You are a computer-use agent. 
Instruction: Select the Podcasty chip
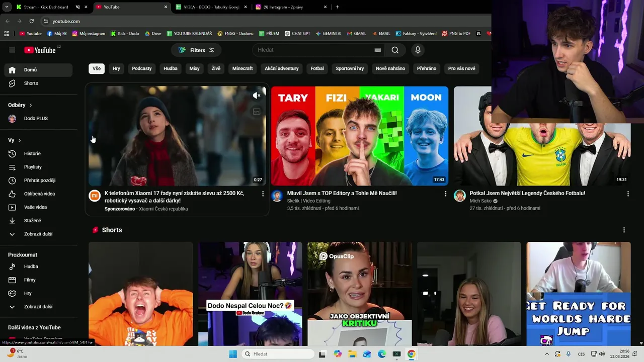pyautogui.click(x=142, y=68)
